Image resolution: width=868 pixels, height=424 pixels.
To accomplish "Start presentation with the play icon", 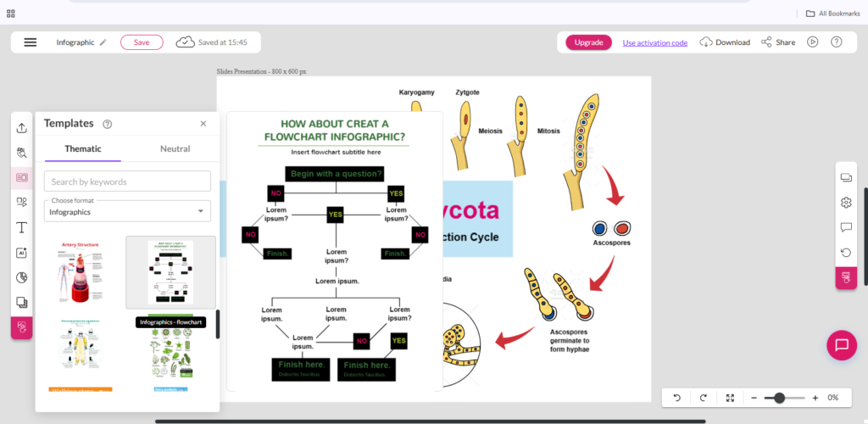I will (812, 42).
